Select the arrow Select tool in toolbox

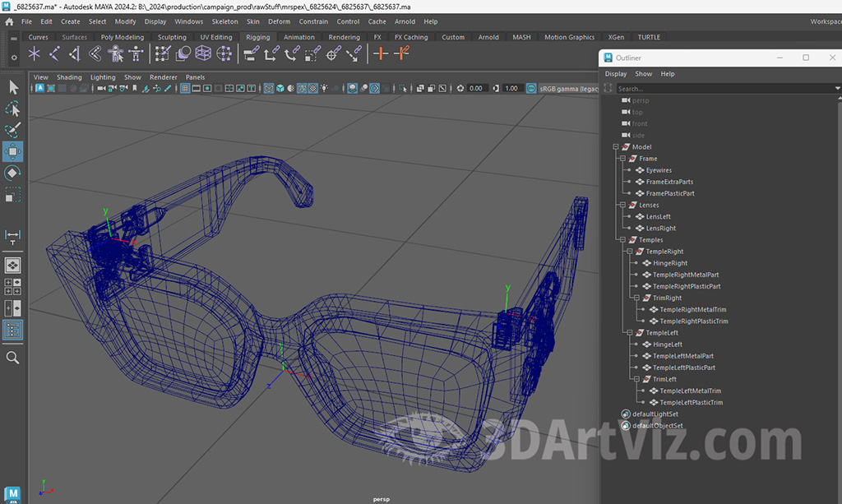tap(13, 87)
